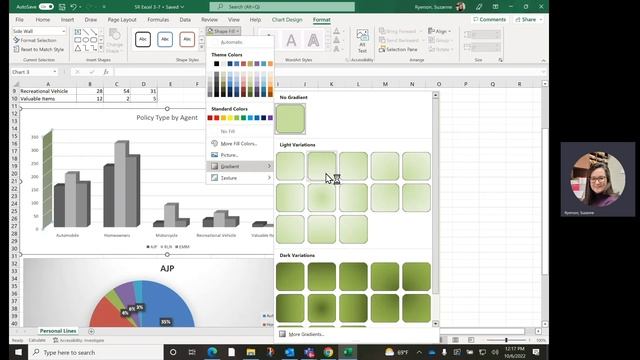Open File Explorer from taskbar
The height and width of the screenshot is (360, 640).
(x=251, y=352)
